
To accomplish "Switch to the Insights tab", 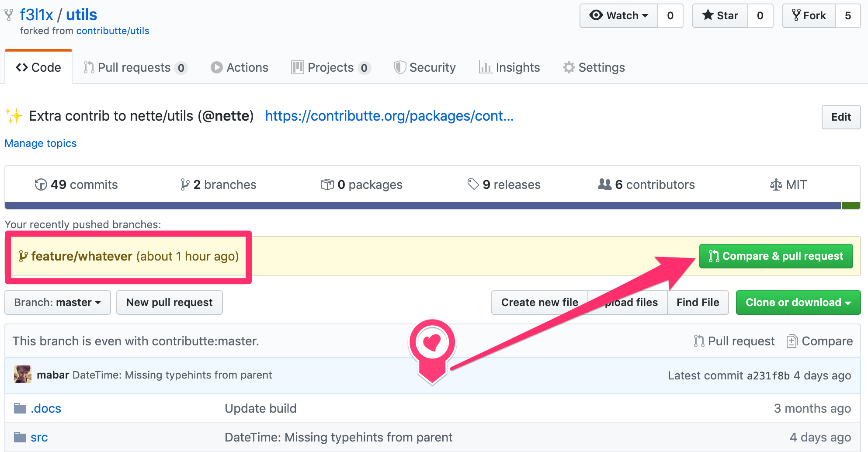I will coord(510,67).
